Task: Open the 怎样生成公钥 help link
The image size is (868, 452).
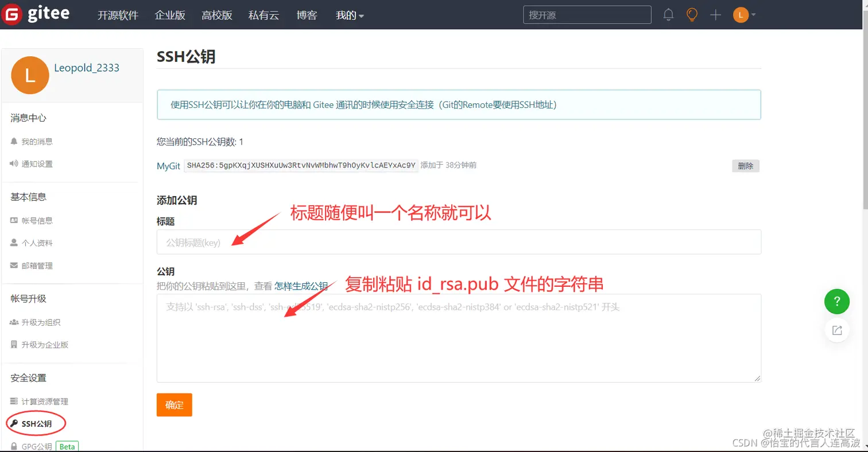Action: click(301, 286)
